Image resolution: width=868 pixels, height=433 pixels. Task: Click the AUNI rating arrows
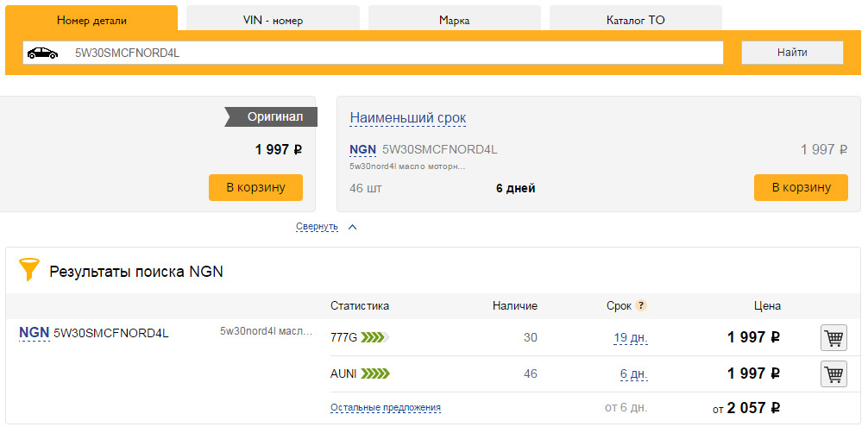point(375,374)
